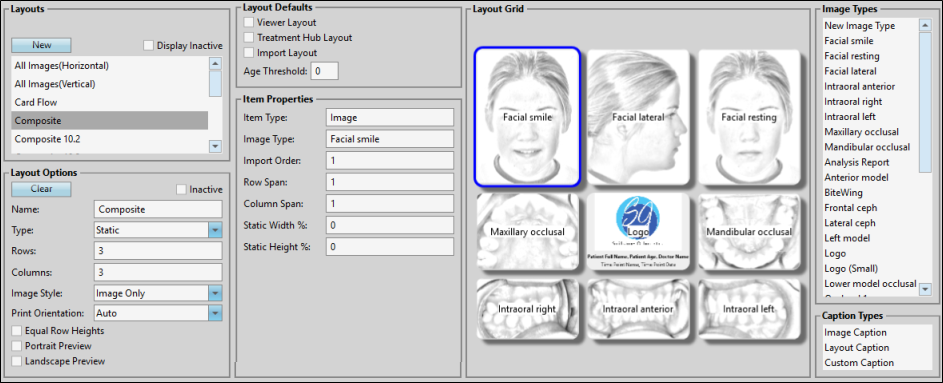Screen dimensions: 943x383
Task: Click the Image Types list scrollbar down arrow
Action: [x=926, y=290]
